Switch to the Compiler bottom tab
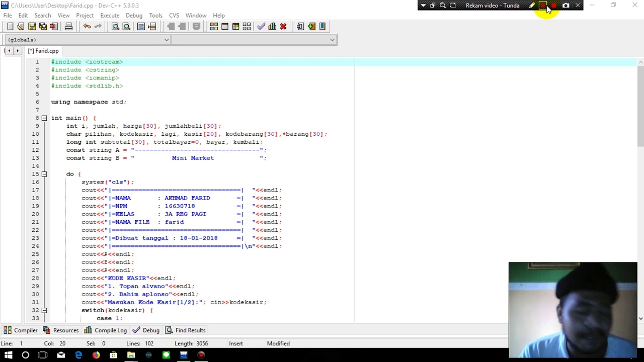The width and height of the screenshot is (644, 362). point(21,330)
